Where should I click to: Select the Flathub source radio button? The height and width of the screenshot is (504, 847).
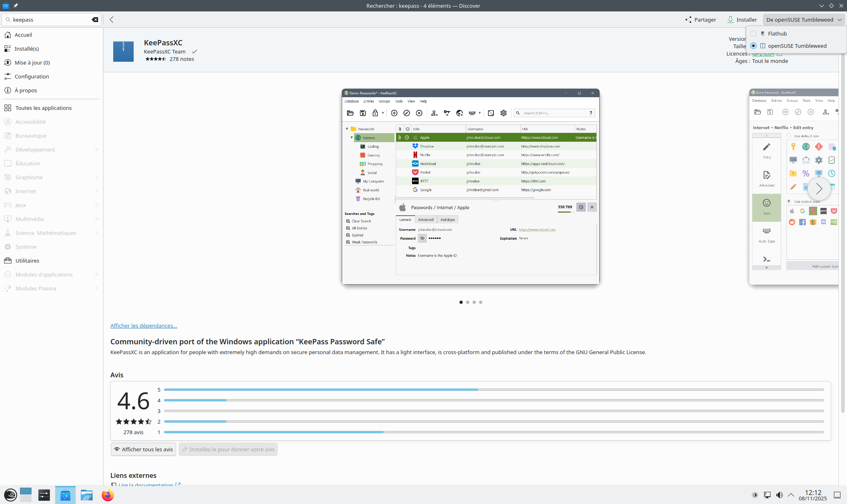click(753, 33)
